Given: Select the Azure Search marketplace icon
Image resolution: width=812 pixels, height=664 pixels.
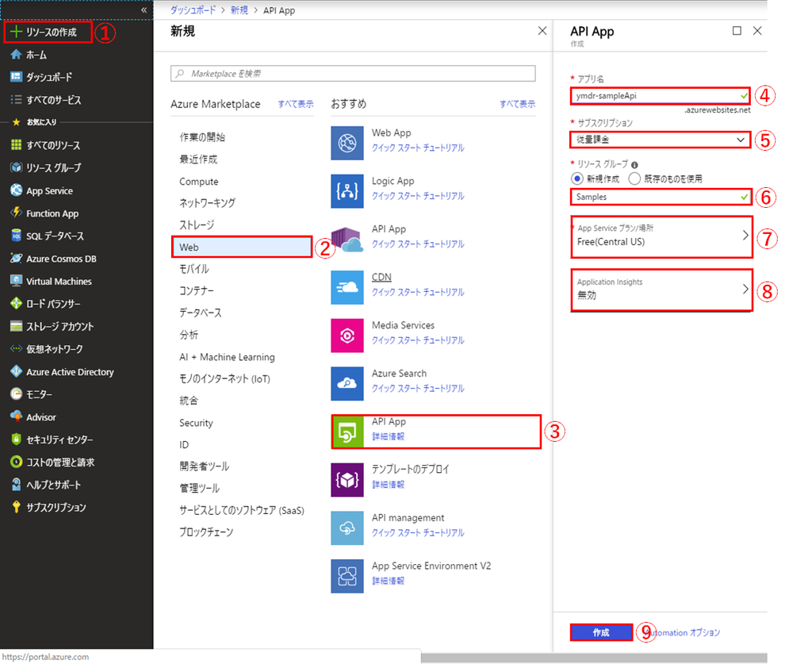Looking at the screenshot, I should [x=347, y=383].
